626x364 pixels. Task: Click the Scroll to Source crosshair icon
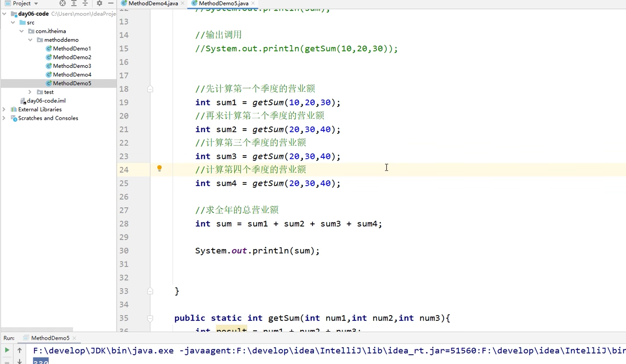[62, 4]
